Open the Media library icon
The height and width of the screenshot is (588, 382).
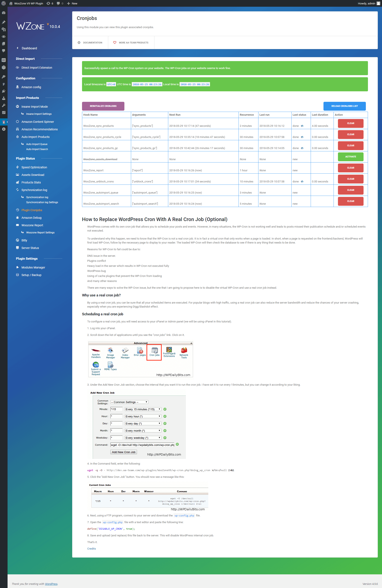(4, 29)
